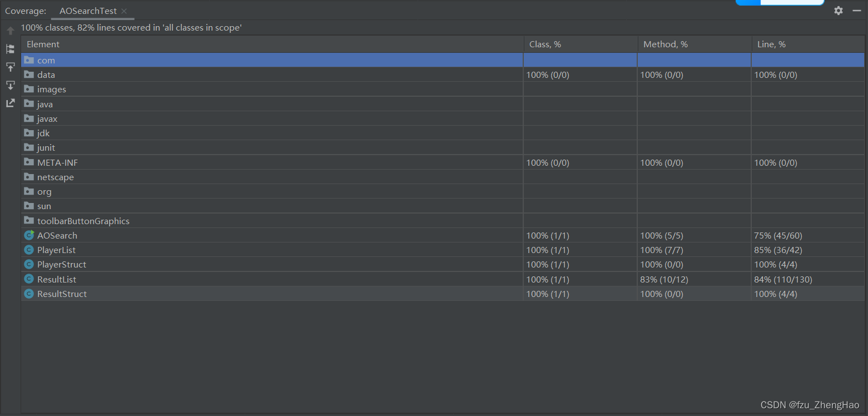Sort by Class, % column header
Screen dimensions: 868x416
tap(580, 44)
